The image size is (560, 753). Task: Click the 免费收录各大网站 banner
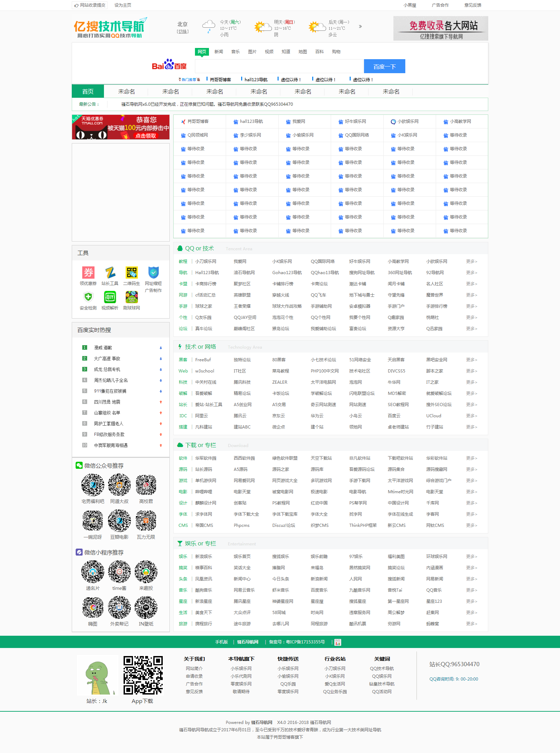point(441,28)
